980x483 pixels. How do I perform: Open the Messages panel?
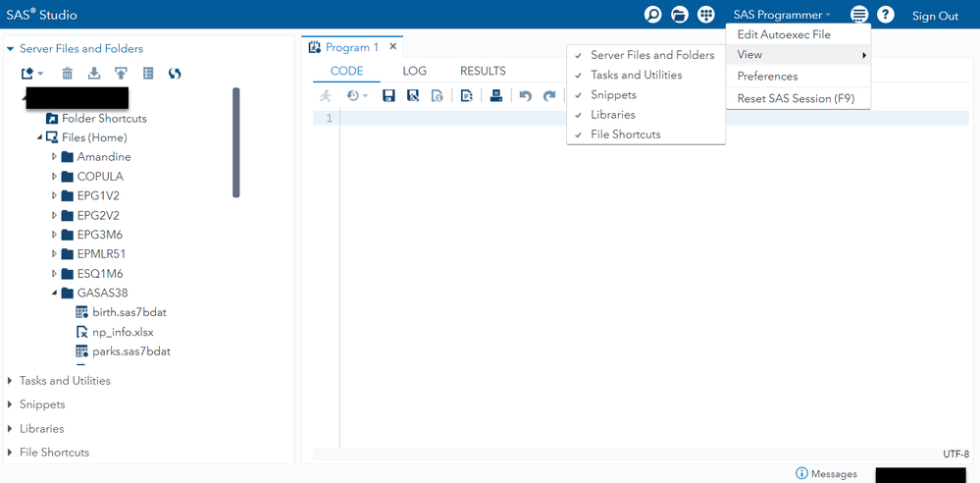826,473
